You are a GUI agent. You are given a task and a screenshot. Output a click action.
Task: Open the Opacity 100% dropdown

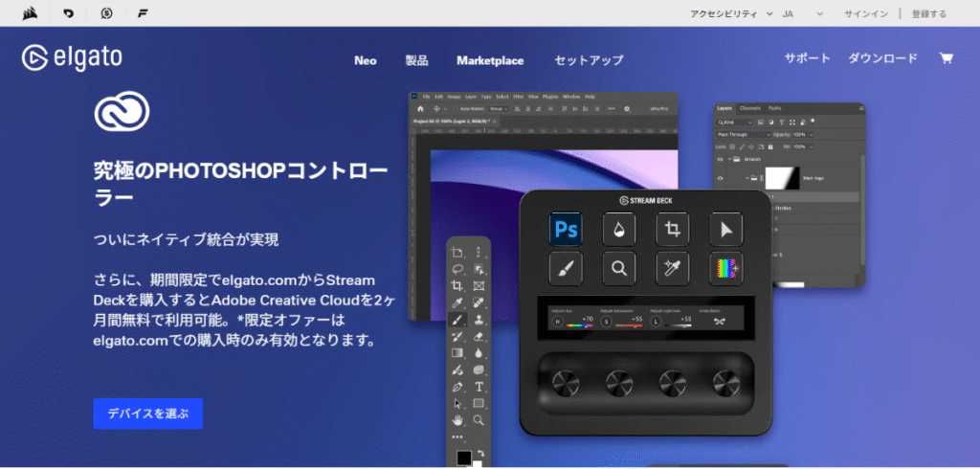click(x=812, y=134)
